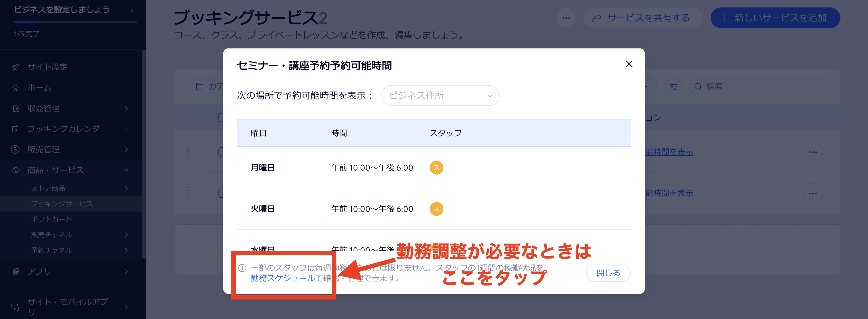Select the ホーム icon
This screenshot has height=319, width=868.
click(15, 88)
